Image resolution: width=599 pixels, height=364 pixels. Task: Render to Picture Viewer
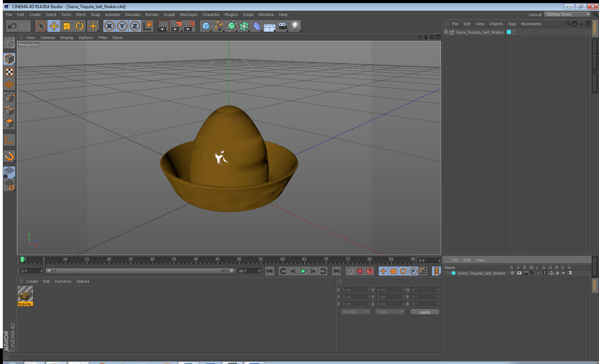coord(176,26)
